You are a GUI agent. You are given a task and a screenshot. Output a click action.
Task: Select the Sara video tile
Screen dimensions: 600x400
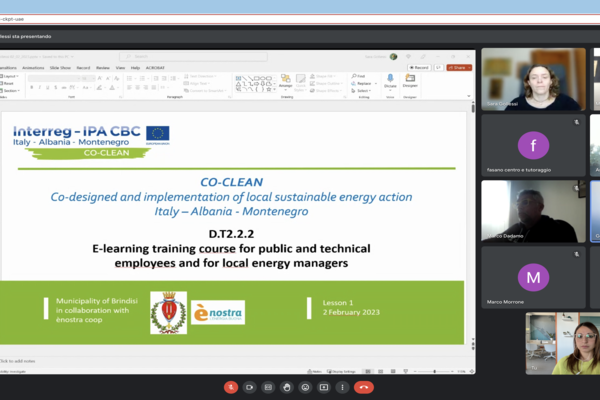pyautogui.click(x=533, y=79)
